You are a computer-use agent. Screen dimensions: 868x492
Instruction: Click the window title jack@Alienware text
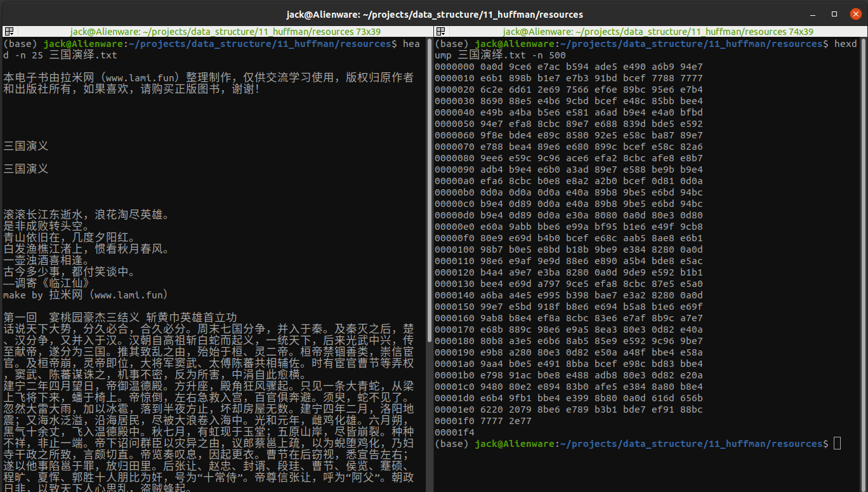[x=433, y=14]
